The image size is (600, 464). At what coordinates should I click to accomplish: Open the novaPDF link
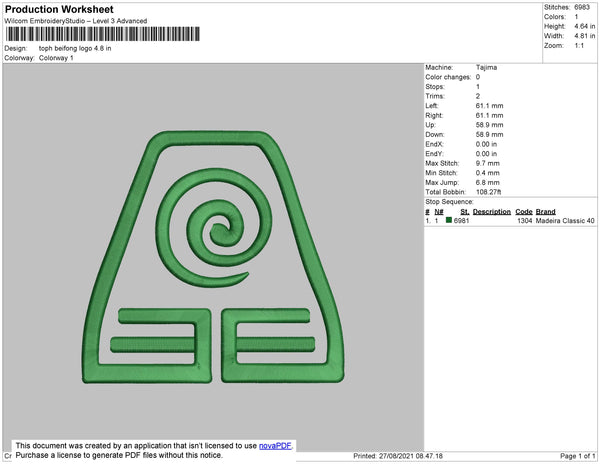click(x=275, y=446)
